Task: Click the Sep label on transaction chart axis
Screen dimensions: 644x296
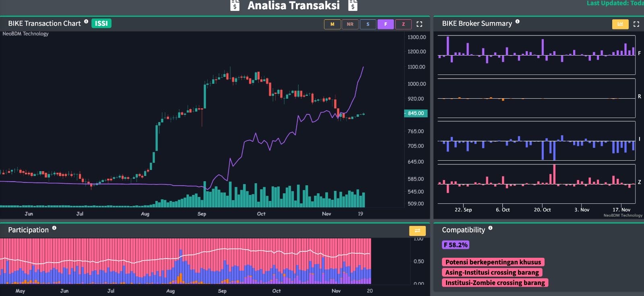Action: 202,214
